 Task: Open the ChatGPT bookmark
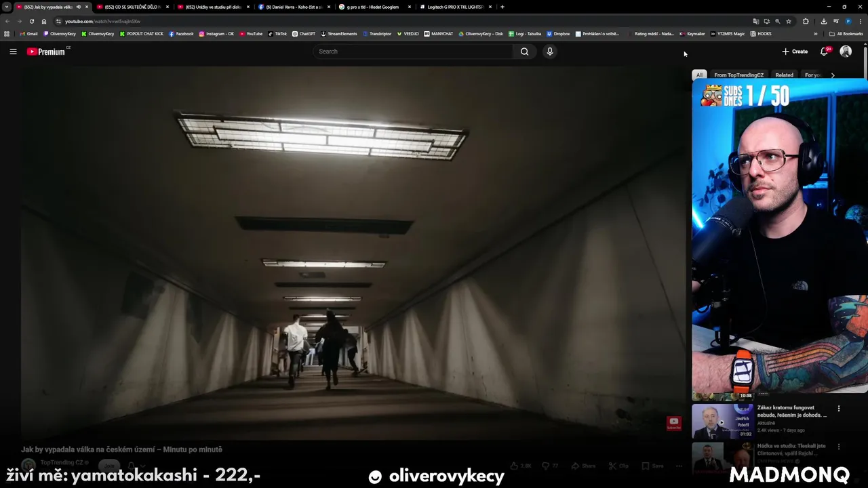coord(304,34)
